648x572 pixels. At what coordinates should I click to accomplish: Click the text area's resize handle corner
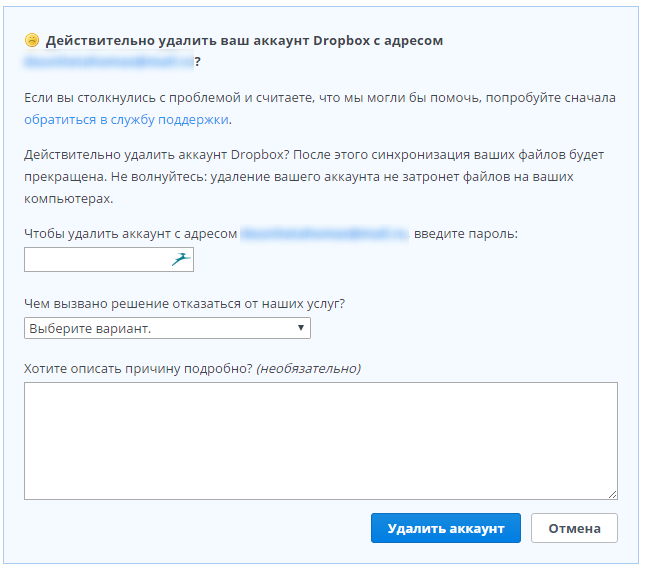612,493
